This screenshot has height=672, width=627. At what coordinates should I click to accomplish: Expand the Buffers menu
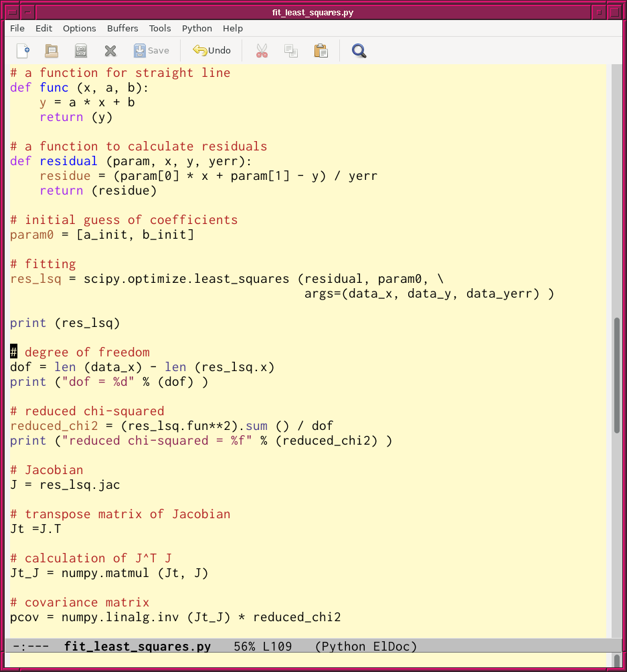122,28
